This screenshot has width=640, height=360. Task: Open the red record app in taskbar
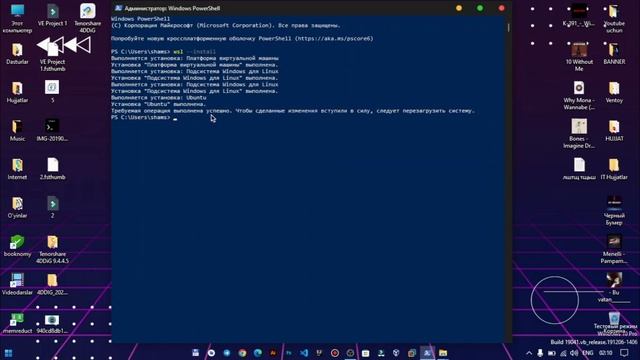(335, 353)
